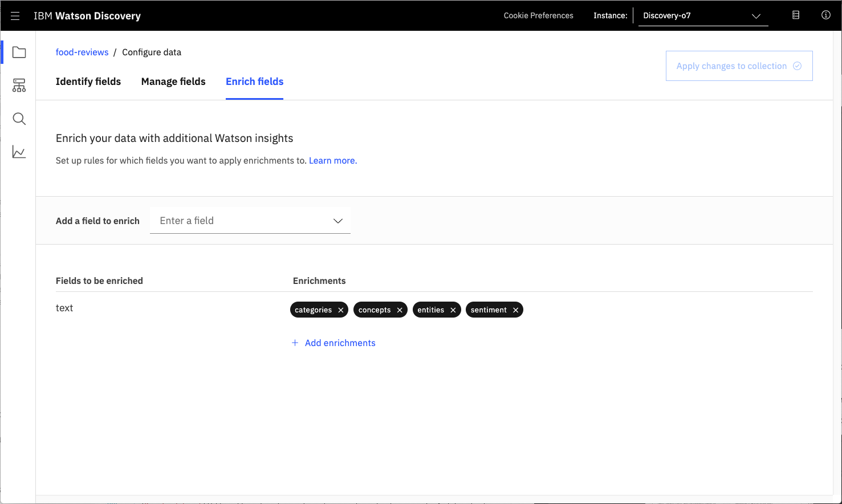Image resolution: width=842 pixels, height=504 pixels.
Task: Remove the concepts enrichment tag
Action: coord(400,310)
